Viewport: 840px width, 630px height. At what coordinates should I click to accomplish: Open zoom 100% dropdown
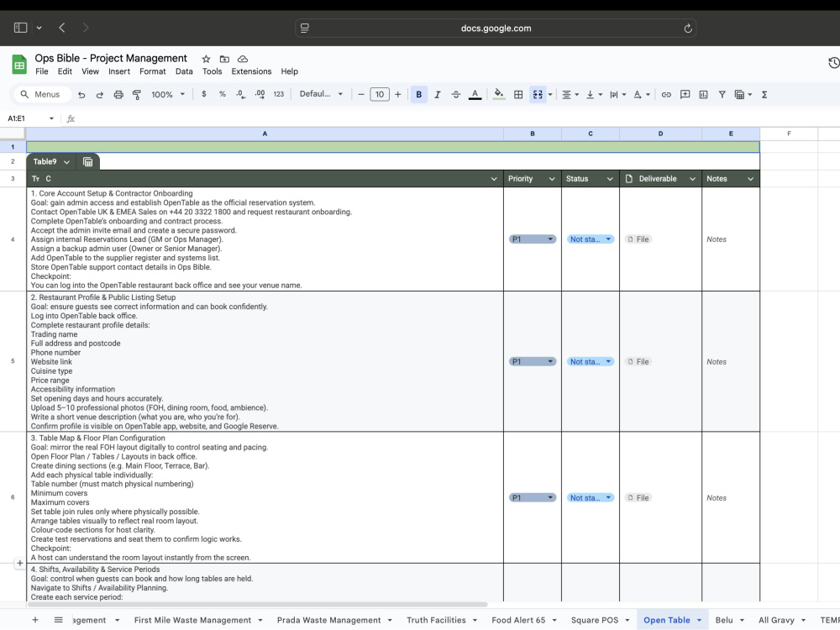[x=168, y=95]
